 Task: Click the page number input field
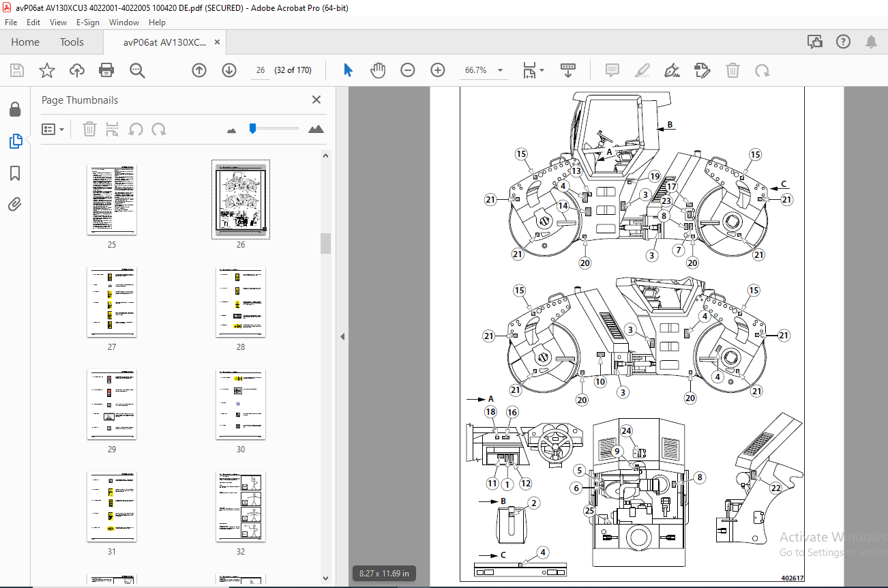point(261,70)
